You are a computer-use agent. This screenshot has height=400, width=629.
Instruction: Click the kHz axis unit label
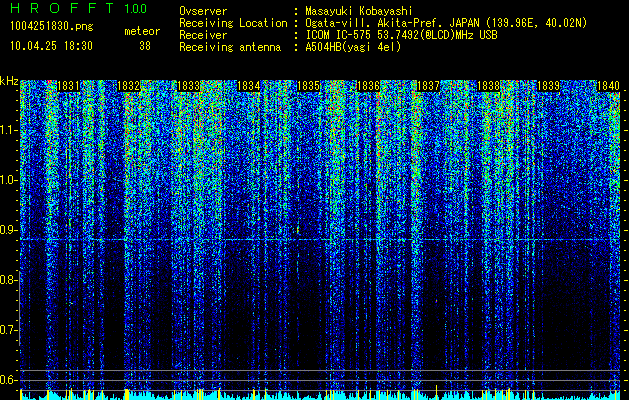(x=9, y=81)
